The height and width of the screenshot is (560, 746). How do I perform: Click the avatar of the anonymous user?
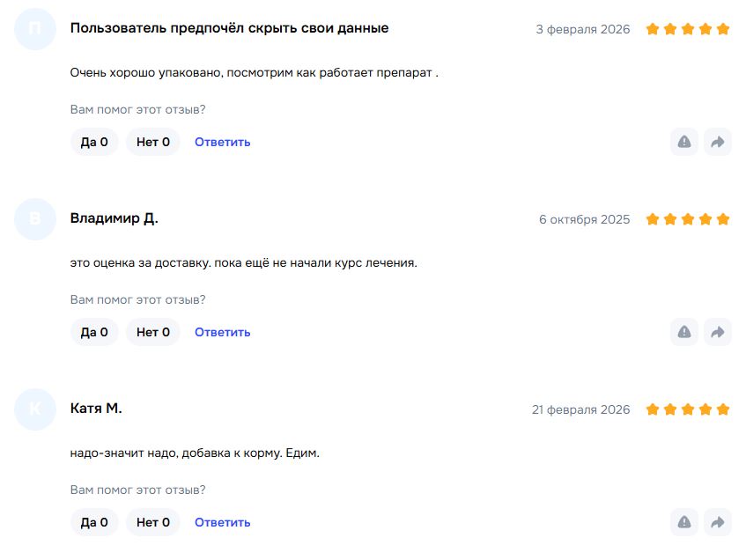(35, 28)
